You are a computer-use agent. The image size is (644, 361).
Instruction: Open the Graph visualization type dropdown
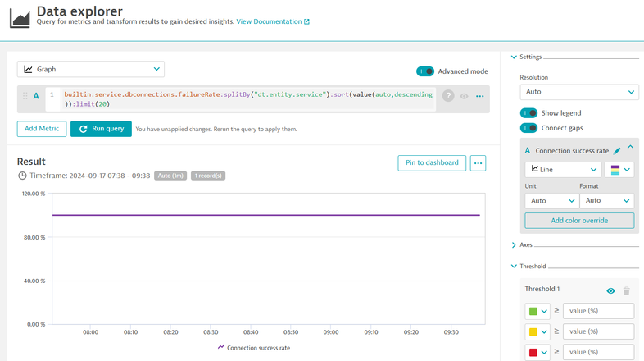tap(90, 70)
